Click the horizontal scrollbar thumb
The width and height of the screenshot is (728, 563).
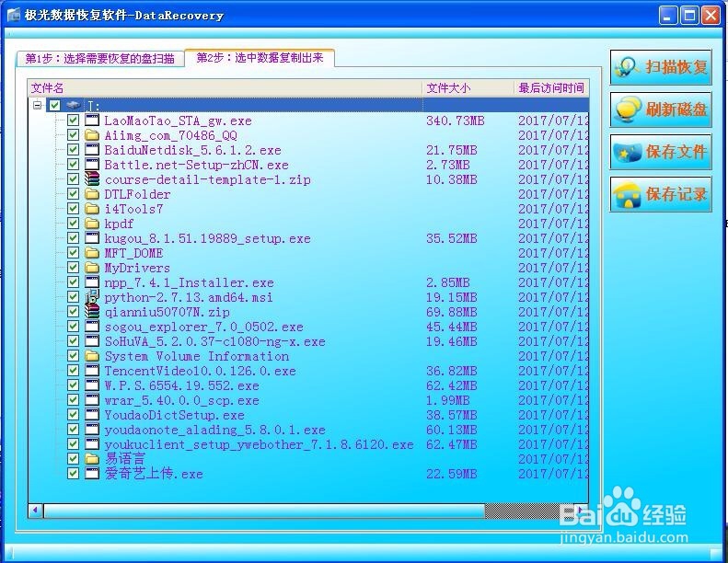pos(265,510)
